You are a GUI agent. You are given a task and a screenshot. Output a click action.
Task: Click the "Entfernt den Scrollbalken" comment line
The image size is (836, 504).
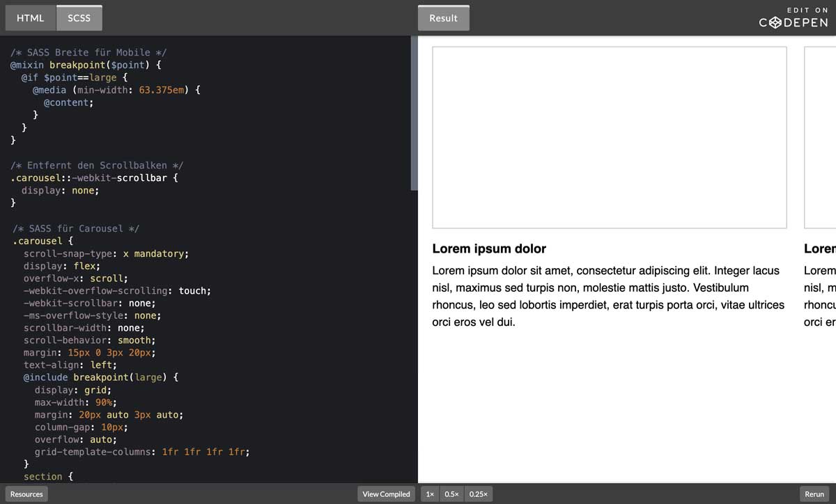coord(97,166)
